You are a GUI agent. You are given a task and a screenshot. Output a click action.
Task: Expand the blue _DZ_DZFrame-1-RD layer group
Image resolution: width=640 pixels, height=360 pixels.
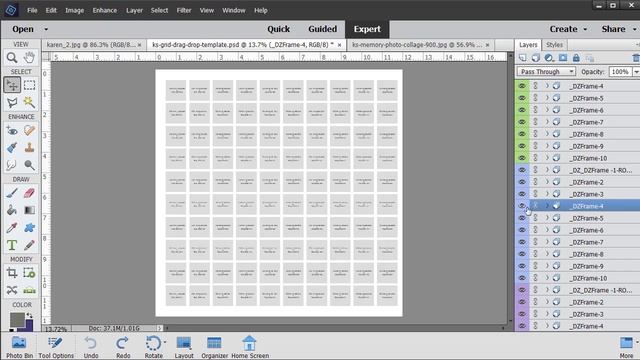547,170
